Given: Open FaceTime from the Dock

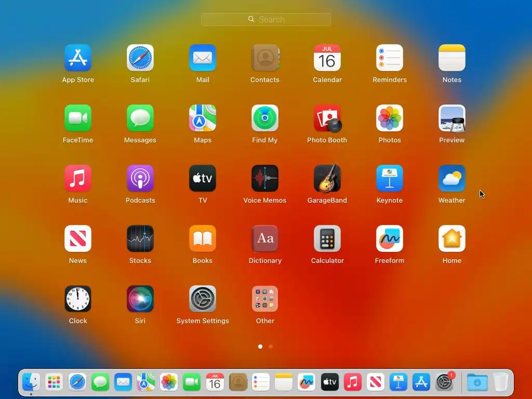Looking at the screenshot, I should [x=192, y=382].
